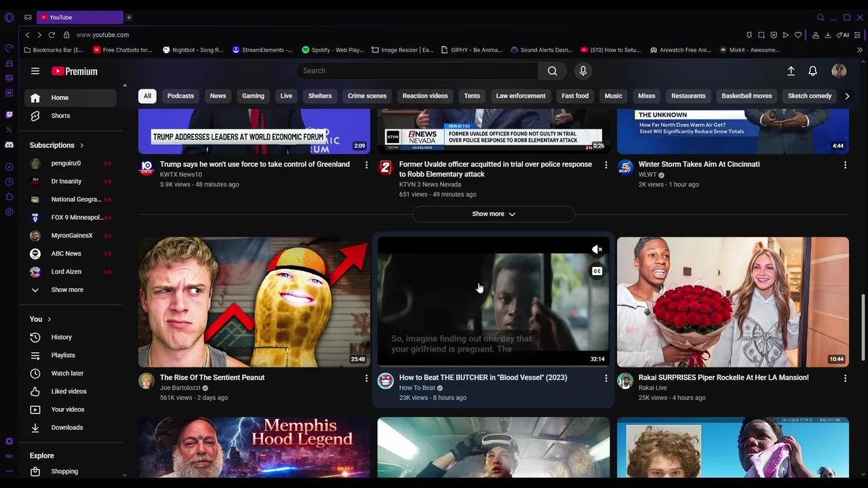The width and height of the screenshot is (868, 488).
Task: Open the sidebar player icon
Action: (9, 167)
